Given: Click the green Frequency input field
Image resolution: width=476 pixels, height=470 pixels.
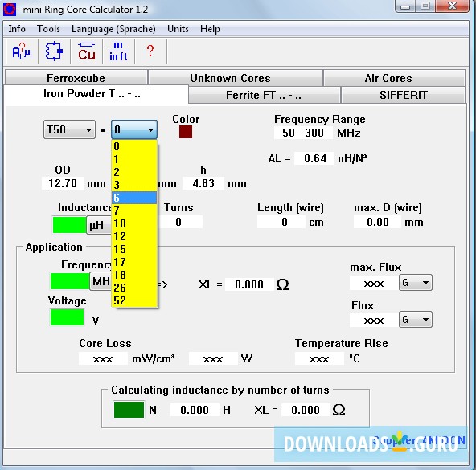Looking at the screenshot, I should pos(70,281).
